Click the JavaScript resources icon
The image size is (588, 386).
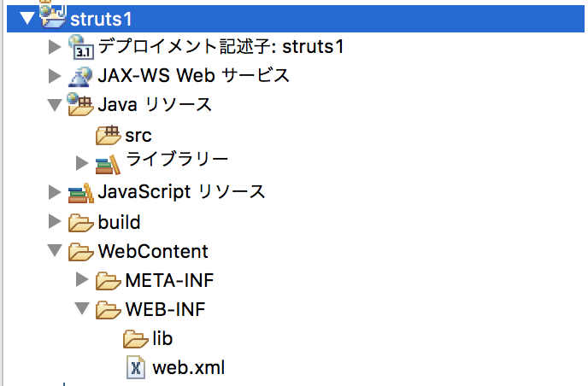coord(81,192)
